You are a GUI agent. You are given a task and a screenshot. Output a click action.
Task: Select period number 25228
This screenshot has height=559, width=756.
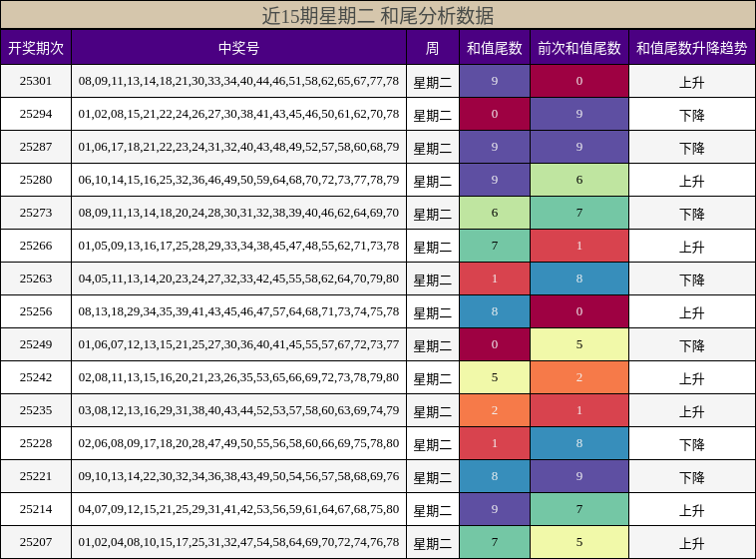[x=36, y=443]
